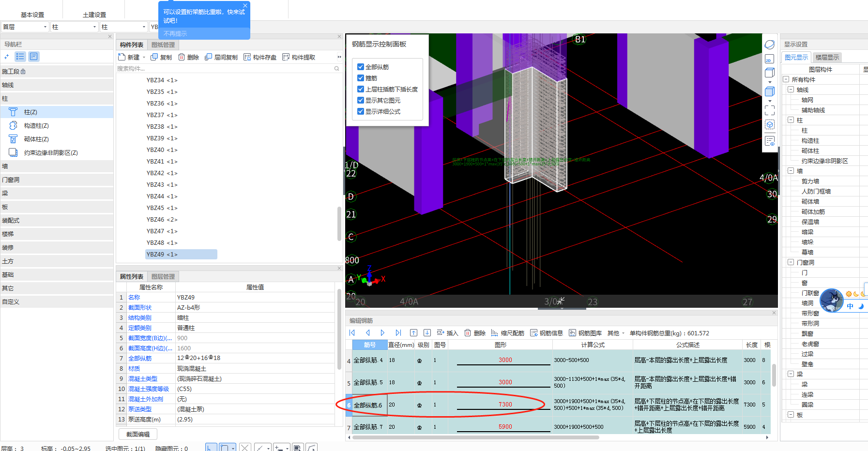Collapse 墙 node in display settings

point(791,171)
